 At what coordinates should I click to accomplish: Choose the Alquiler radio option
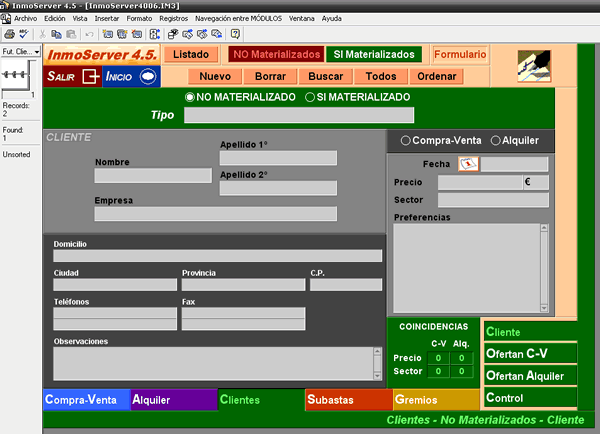(x=496, y=140)
